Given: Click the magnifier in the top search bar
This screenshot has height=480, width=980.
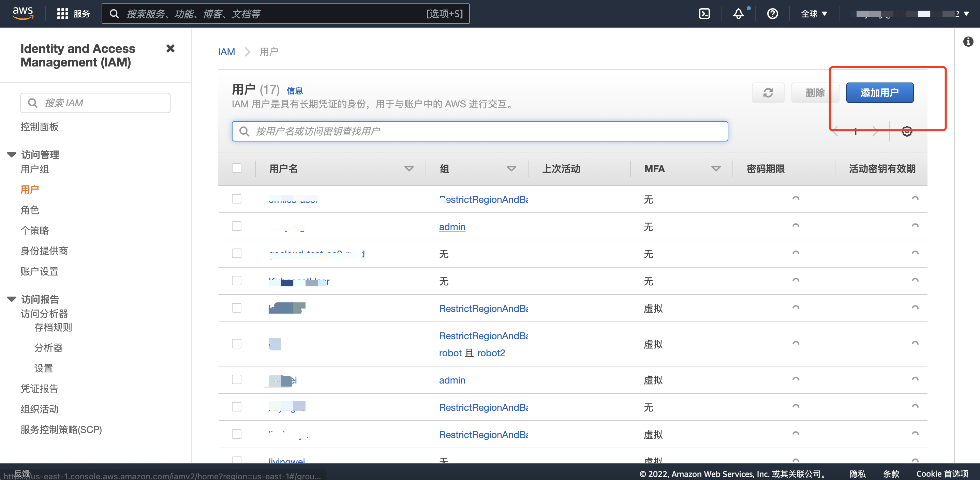Looking at the screenshot, I should 114,14.
